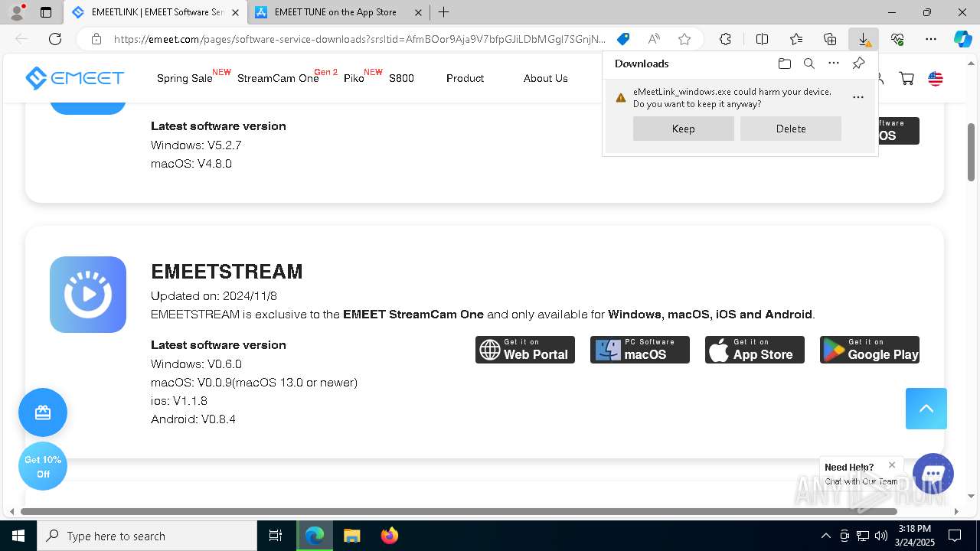
Task: Select the EMEETLINK Software Service tab
Action: pos(156,12)
